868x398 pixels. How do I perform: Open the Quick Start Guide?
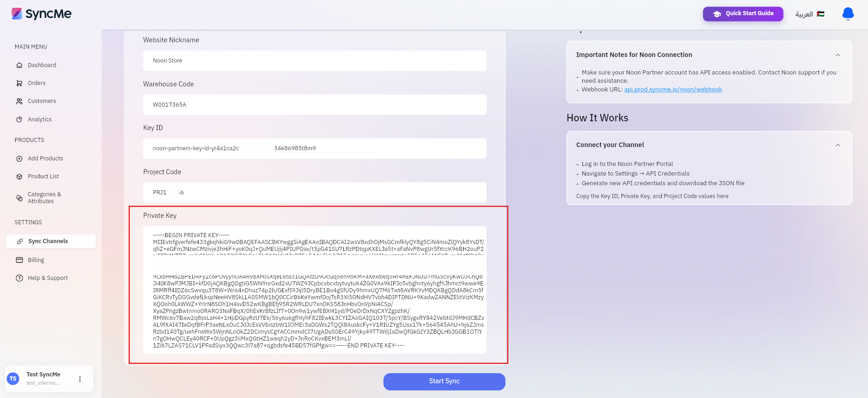tap(743, 14)
